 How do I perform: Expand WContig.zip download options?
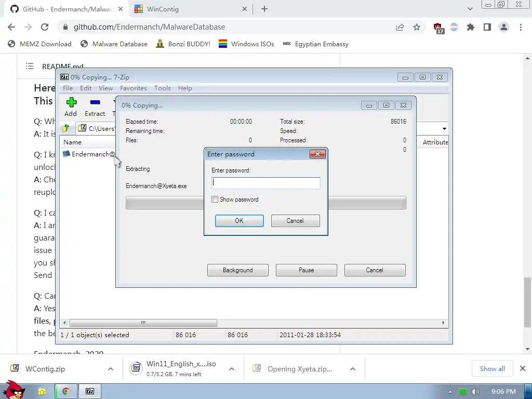point(111,369)
